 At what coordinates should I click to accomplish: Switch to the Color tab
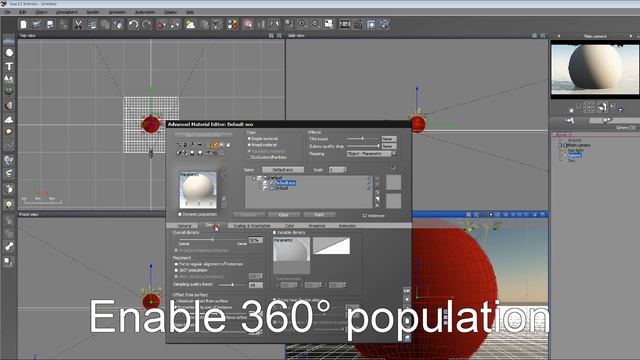pyautogui.click(x=289, y=226)
